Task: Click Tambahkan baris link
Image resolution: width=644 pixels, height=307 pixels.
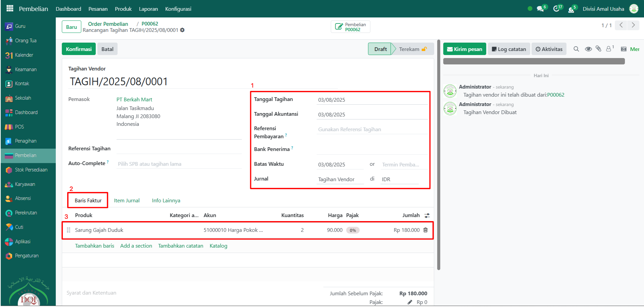Action: [x=94, y=246]
